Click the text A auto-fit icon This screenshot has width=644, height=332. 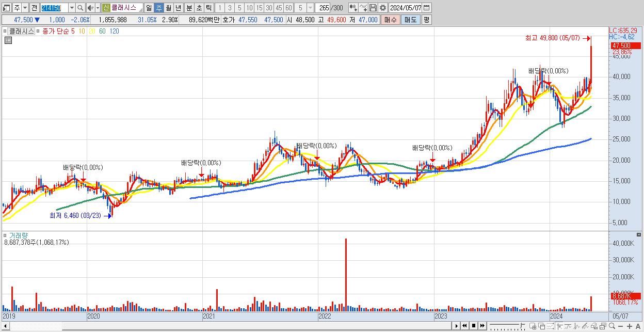[638, 326]
